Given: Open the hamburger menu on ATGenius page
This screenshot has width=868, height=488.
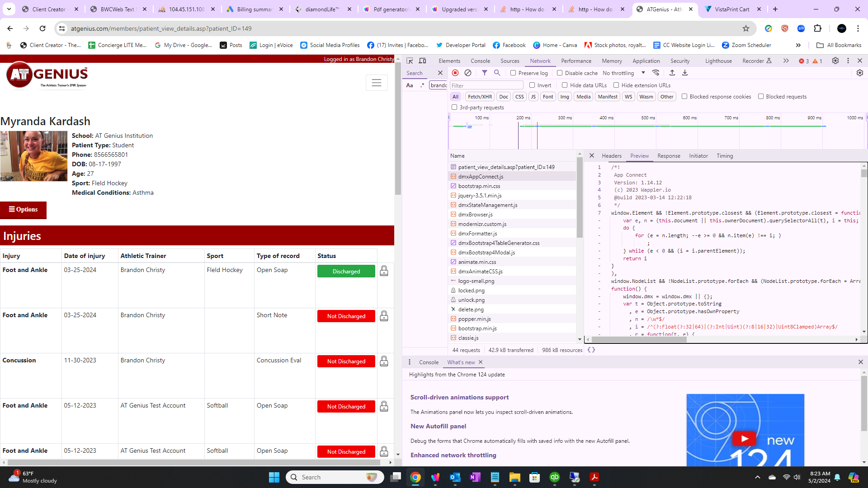Looking at the screenshot, I should pyautogui.click(x=377, y=83).
